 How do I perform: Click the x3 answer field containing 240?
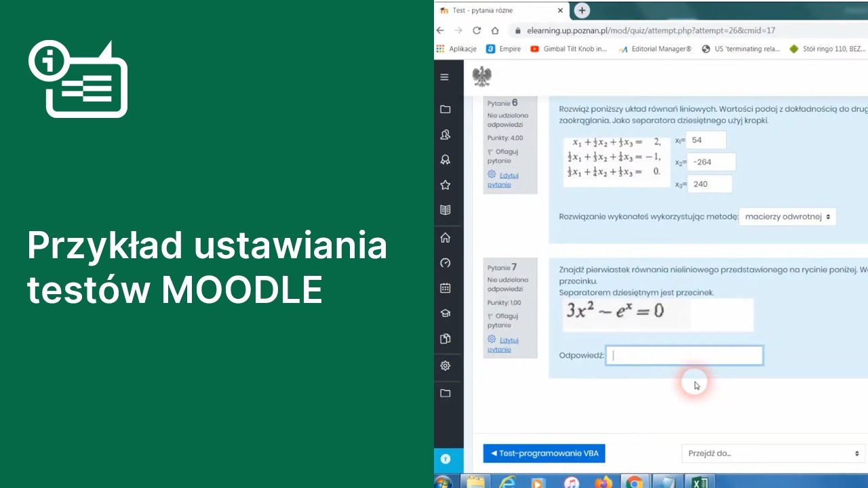click(x=709, y=184)
